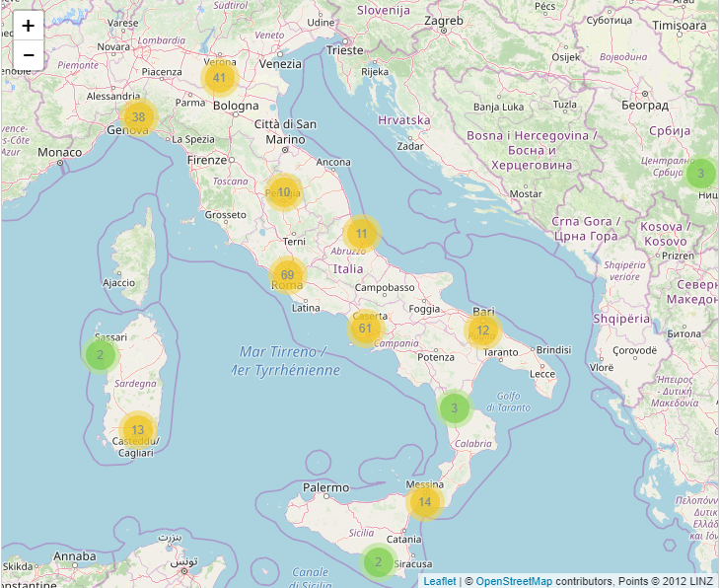Click the Hrvatska country label
The width and height of the screenshot is (720, 588).
404,120
